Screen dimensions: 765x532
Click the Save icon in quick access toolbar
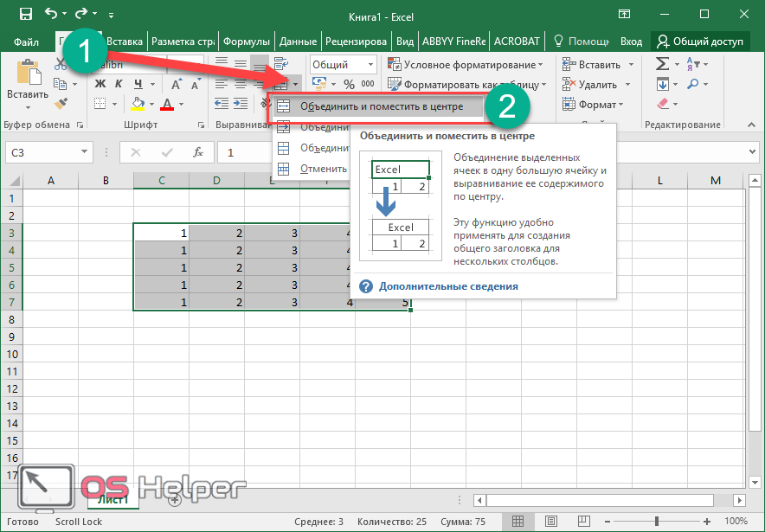pos(25,14)
